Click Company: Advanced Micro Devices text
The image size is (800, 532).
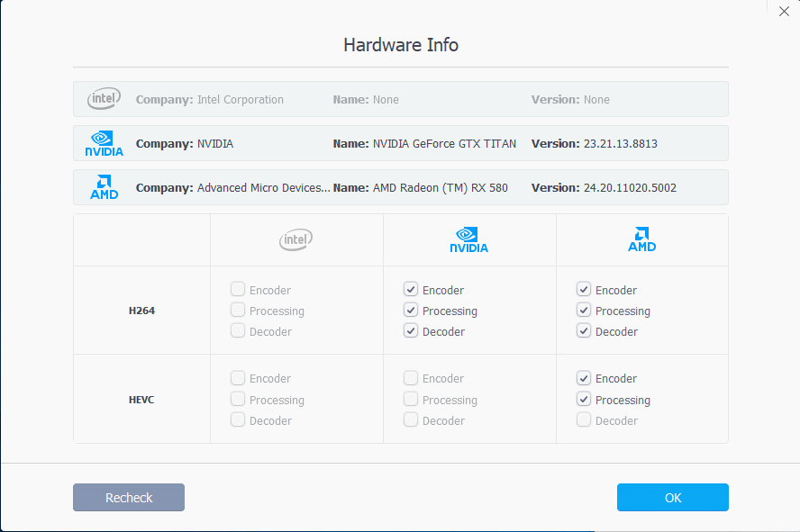(233, 187)
